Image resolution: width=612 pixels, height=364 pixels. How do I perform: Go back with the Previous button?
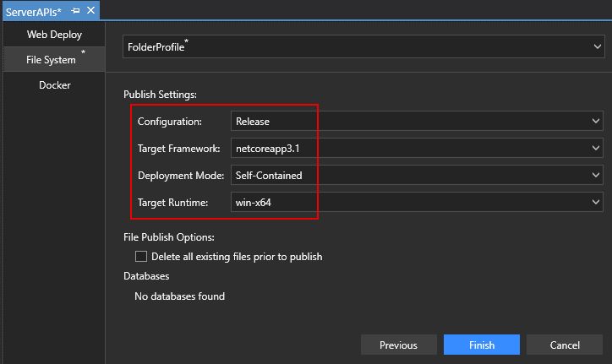[398, 345]
